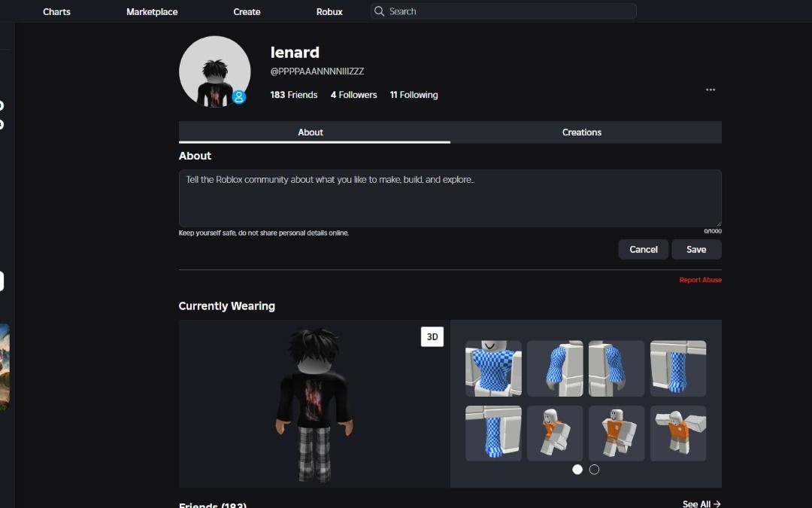812x508 pixels.
Task: Switch to the About tab
Action: tap(311, 132)
